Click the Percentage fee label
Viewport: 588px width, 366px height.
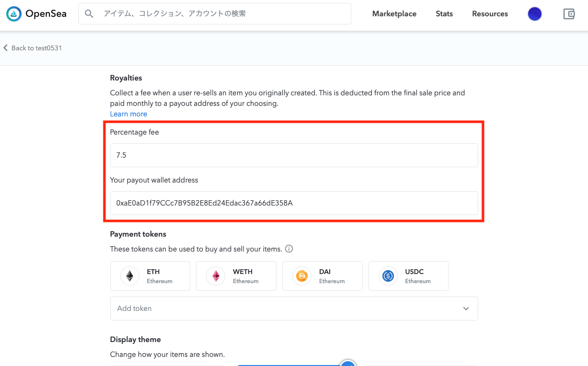click(x=135, y=132)
